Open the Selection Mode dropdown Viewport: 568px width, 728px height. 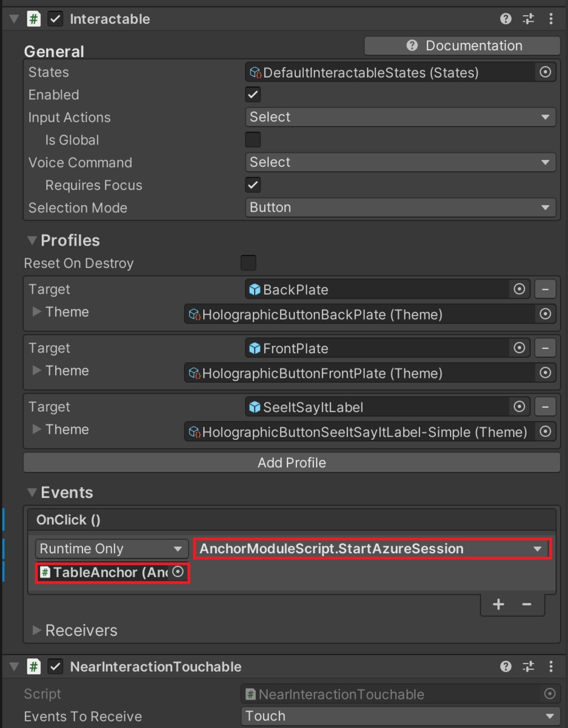click(x=400, y=207)
